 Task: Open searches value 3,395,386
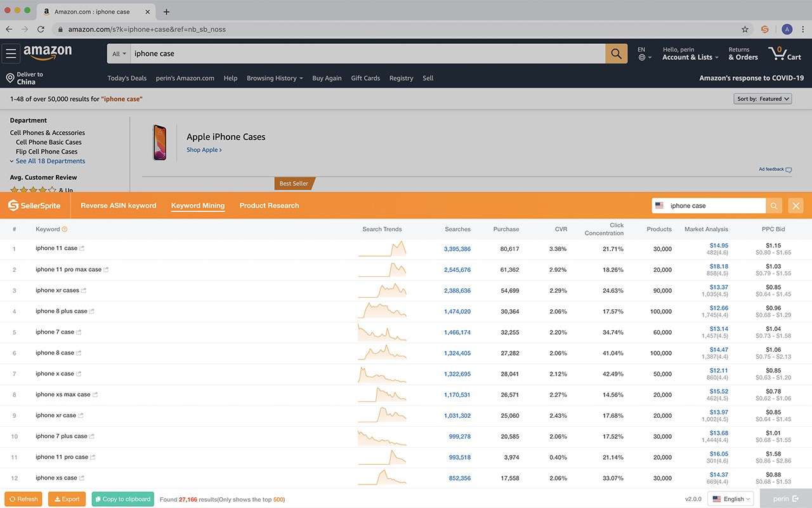tap(457, 249)
